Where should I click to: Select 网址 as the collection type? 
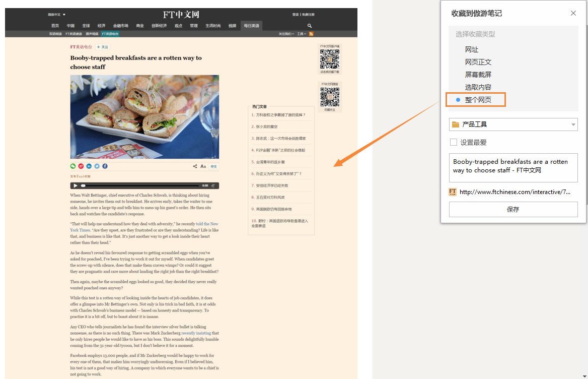coord(472,49)
